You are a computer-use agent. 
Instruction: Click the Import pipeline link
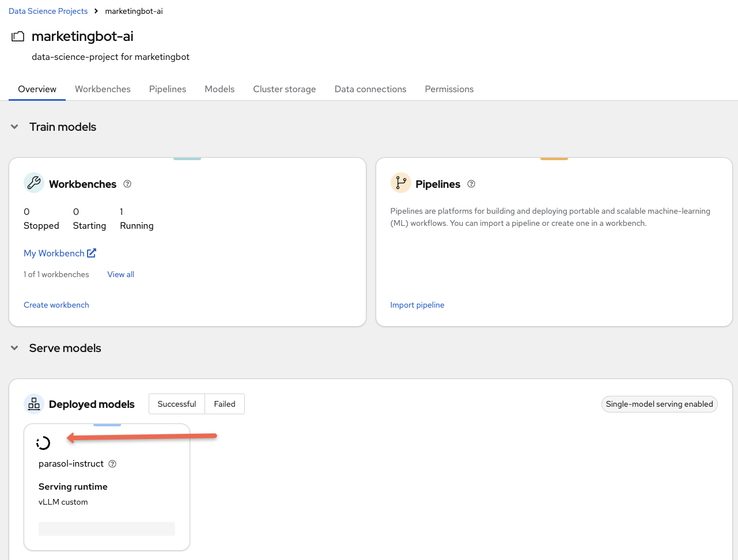click(417, 305)
